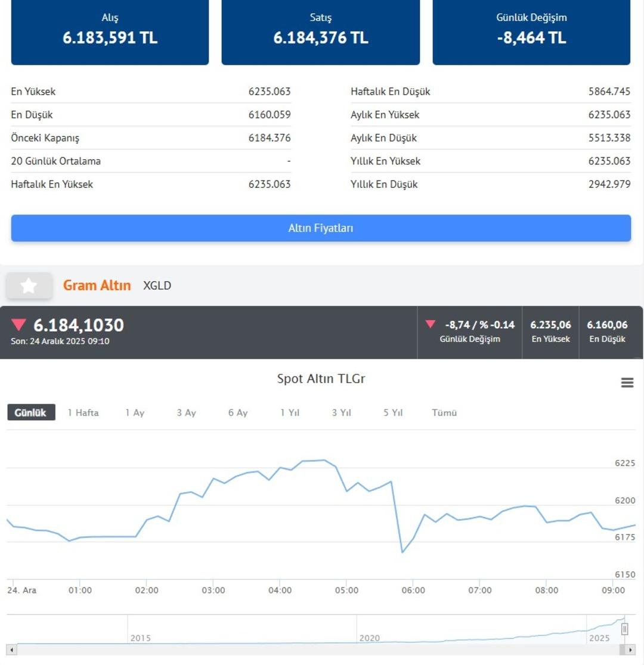The width and height of the screenshot is (644, 665).
Task: Display the 1 Yıl chart range
Action: click(290, 412)
